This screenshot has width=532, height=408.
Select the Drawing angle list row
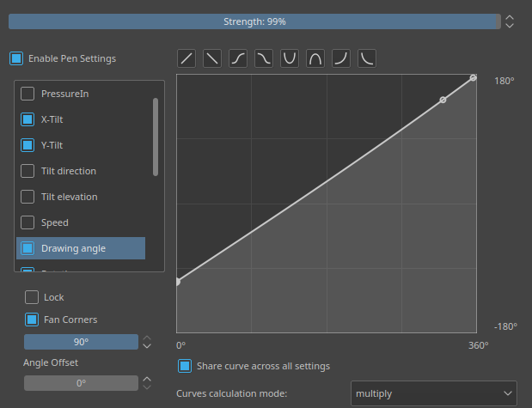point(81,248)
